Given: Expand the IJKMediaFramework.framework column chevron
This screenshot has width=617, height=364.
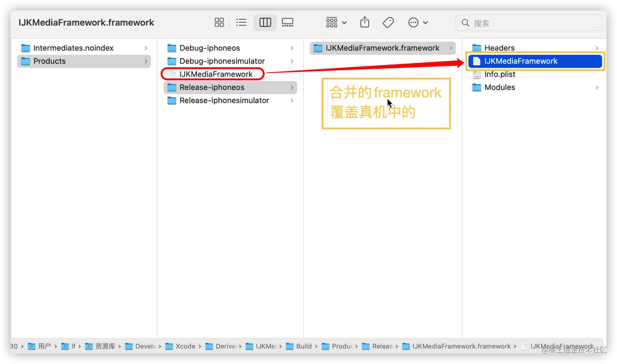Looking at the screenshot, I should pos(451,48).
